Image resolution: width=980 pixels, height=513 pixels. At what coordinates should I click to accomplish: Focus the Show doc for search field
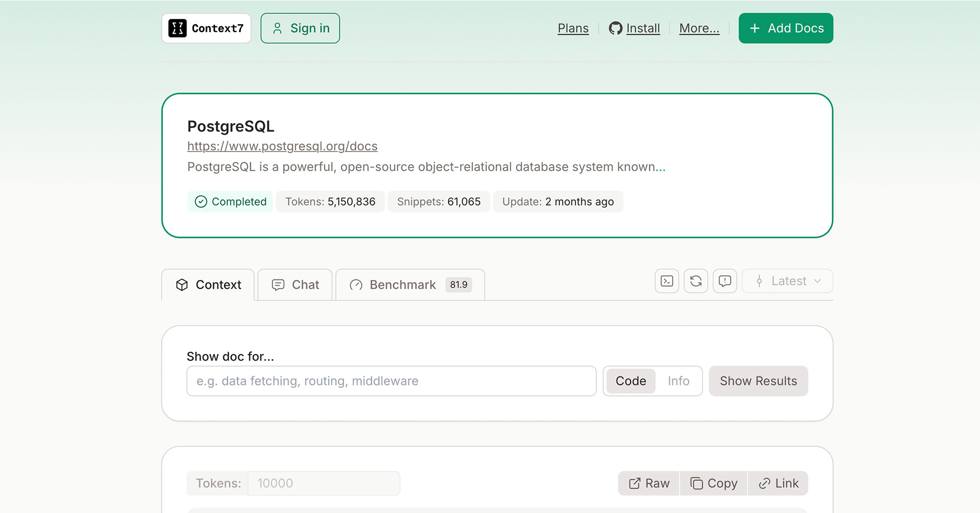pyautogui.click(x=391, y=381)
